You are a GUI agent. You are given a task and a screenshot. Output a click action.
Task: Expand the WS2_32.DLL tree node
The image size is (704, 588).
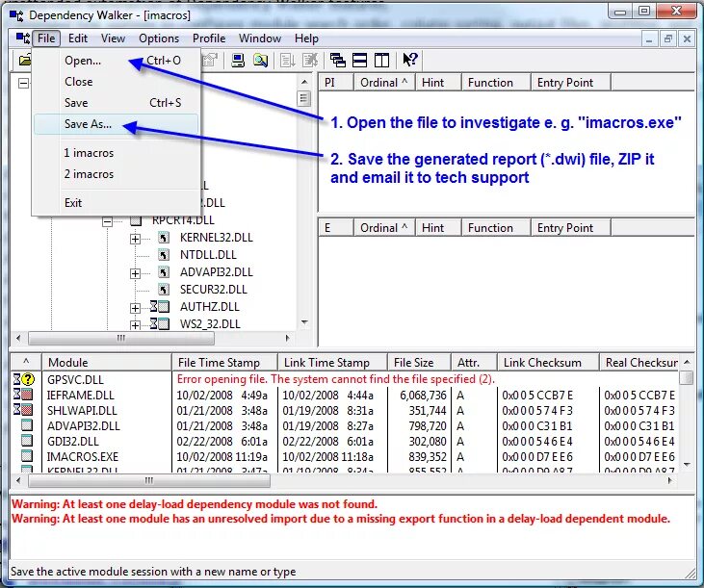click(x=135, y=324)
